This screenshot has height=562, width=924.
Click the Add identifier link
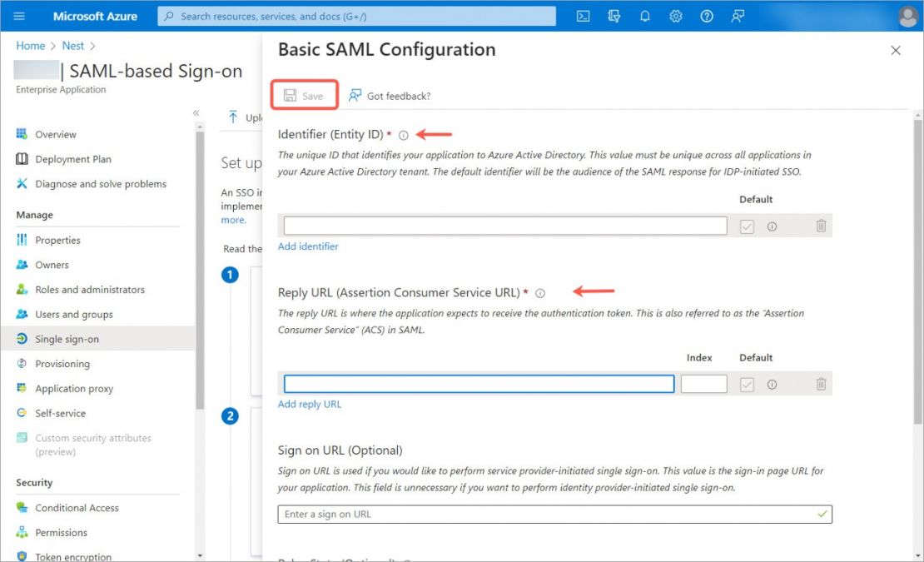pyautogui.click(x=308, y=246)
